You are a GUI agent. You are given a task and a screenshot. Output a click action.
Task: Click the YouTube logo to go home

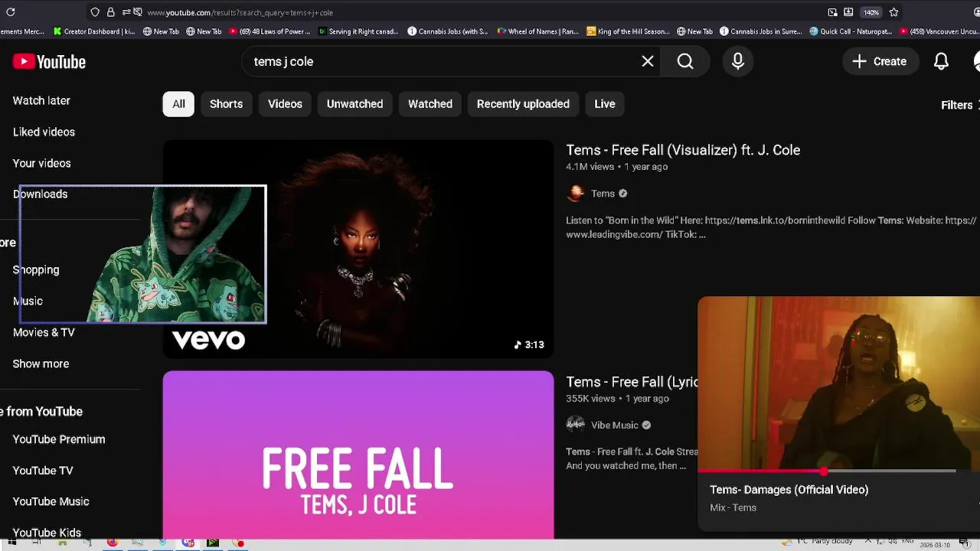(x=49, y=62)
